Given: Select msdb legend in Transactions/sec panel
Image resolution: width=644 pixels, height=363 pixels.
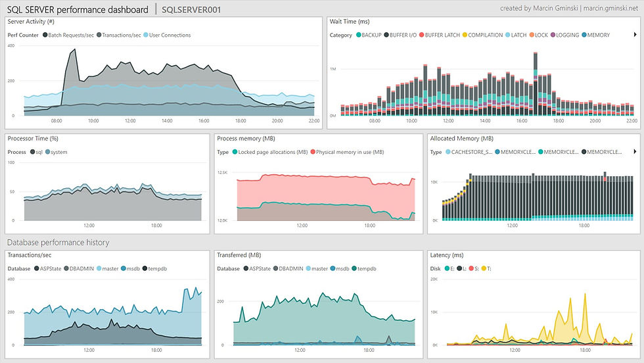Looking at the screenshot, I should 130,268.
